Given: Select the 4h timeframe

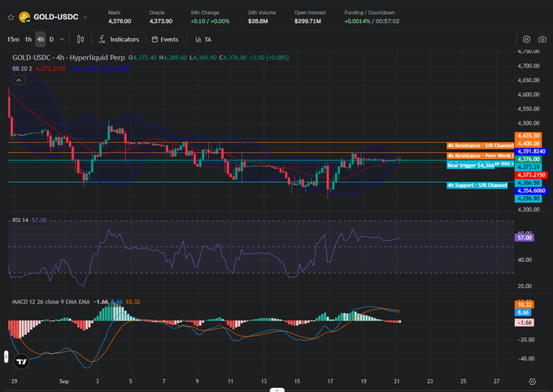Looking at the screenshot, I should tap(41, 40).
